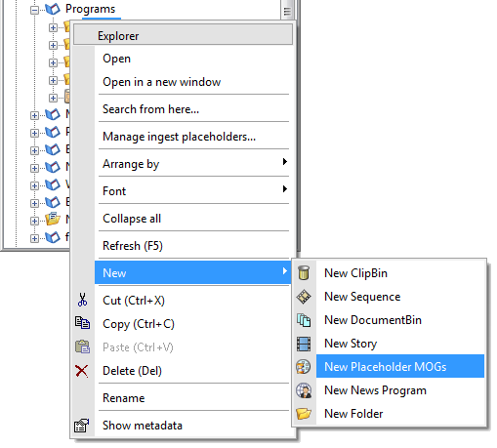Select Manage ingest placeholders option
The image size is (497, 448).
tap(179, 137)
